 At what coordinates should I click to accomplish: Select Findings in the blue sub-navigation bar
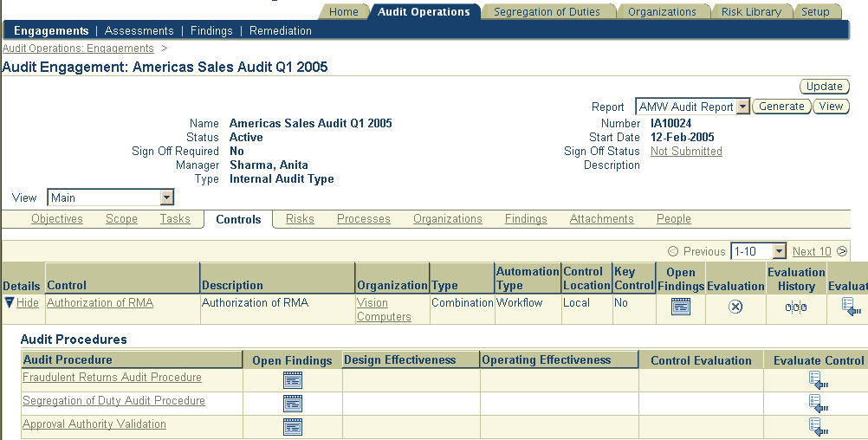coord(211,30)
